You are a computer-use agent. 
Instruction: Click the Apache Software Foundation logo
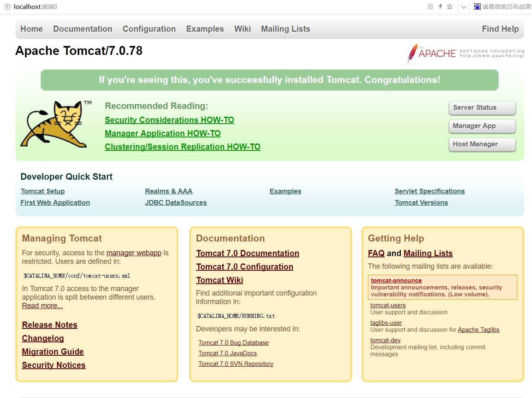click(x=466, y=54)
